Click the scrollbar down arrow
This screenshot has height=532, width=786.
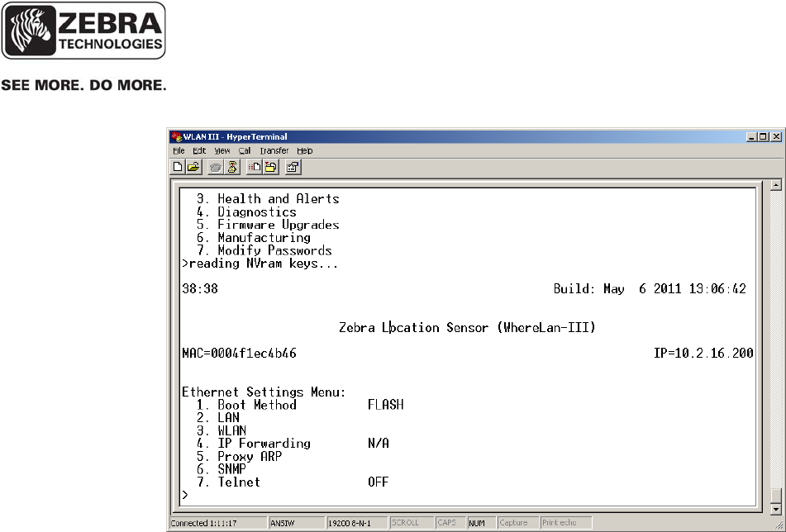(x=776, y=509)
